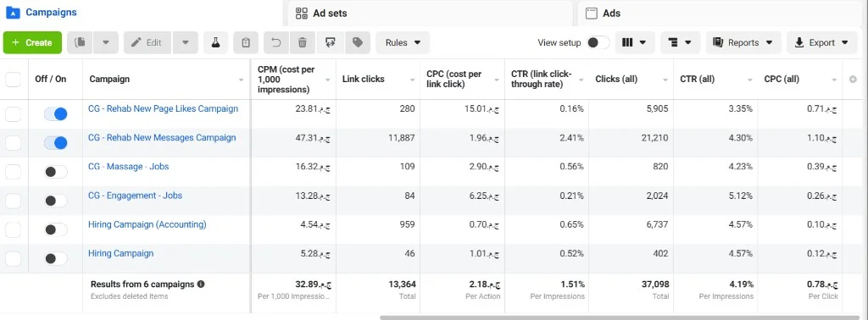Enable the CG - Massage - Jobs campaign toggle
Viewport: 868px width, 320px height.
56,172
